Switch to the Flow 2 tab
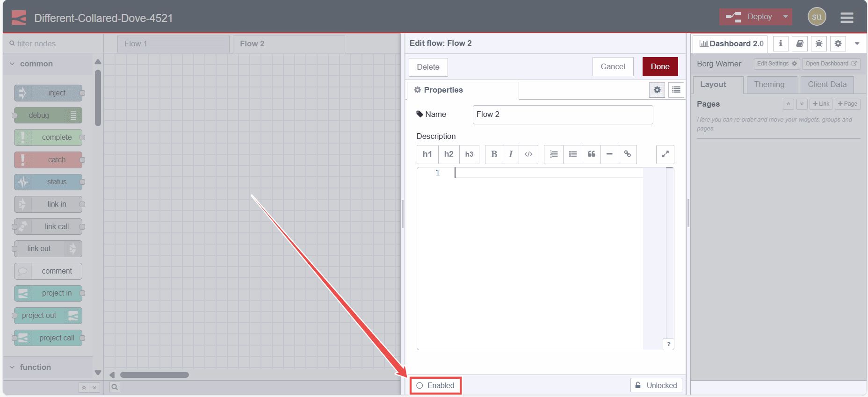Image resolution: width=868 pixels, height=397 pixels. coord(289,44)
